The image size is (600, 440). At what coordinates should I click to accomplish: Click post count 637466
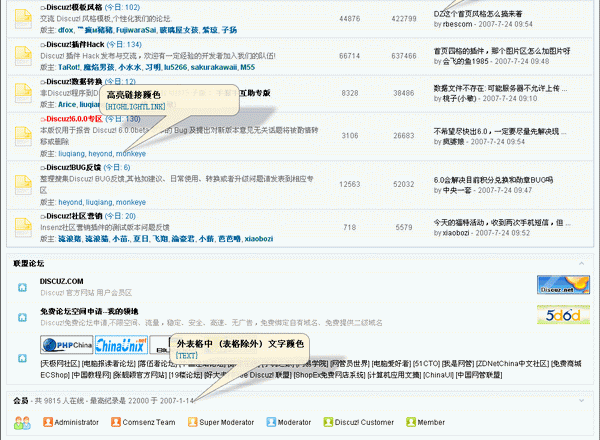point(404,56)
